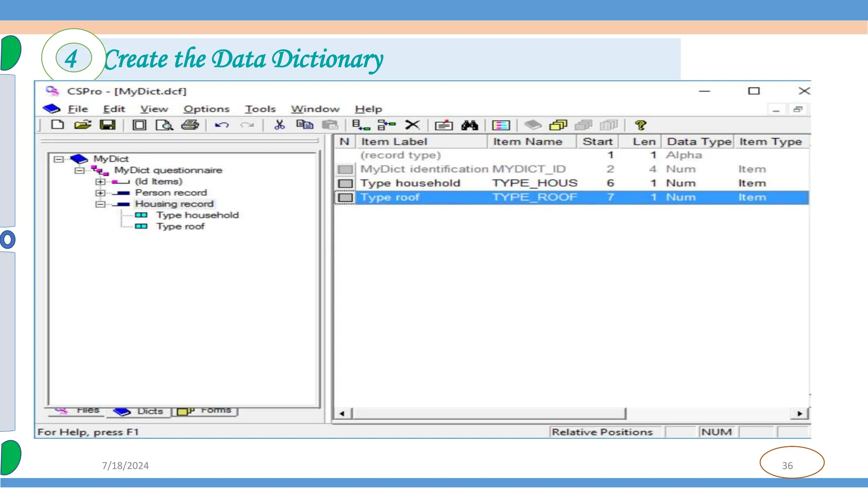Click the item icon next to Type roof
The height and width of the screenshot is (488, 868).
pos(141,226)
